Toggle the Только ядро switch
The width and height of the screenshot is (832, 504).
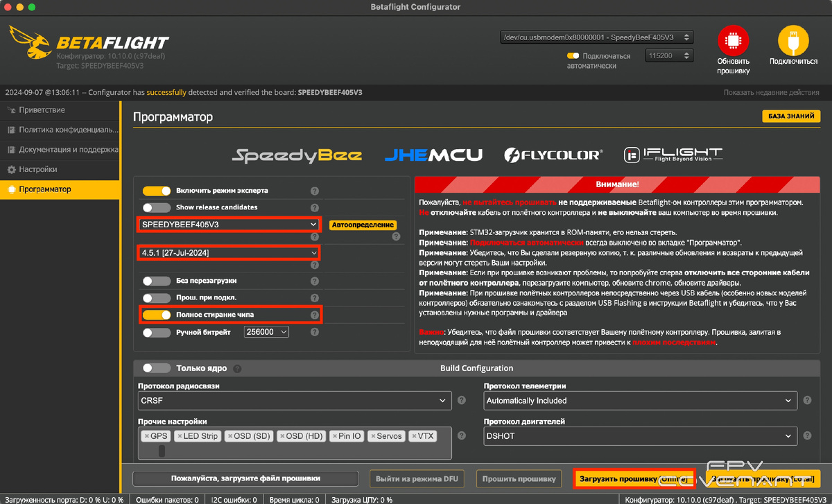point(156,369)
